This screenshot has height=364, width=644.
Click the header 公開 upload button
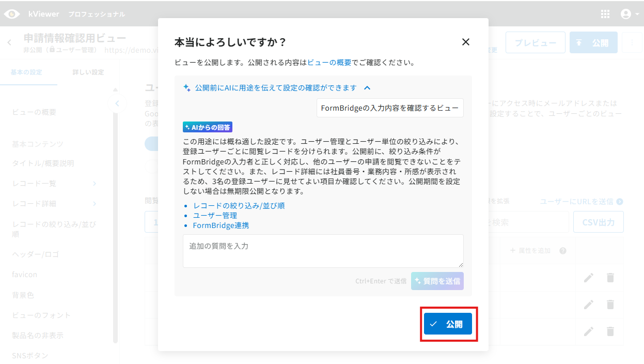click(593, 43)
